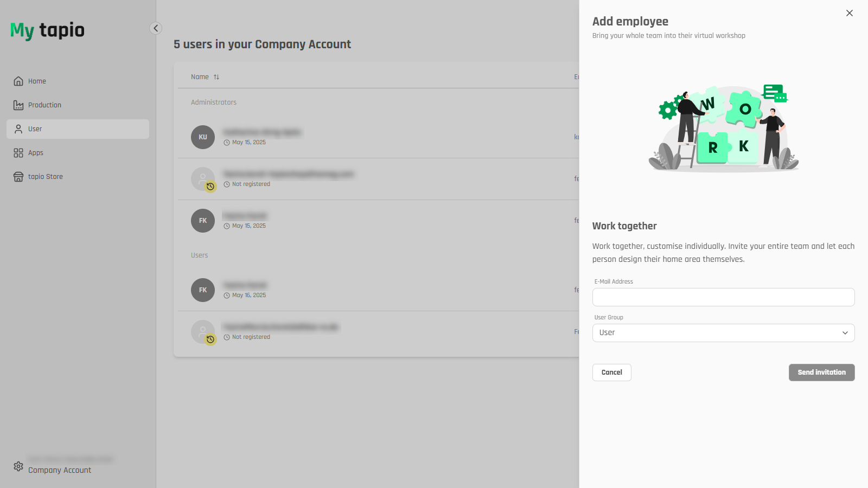Viewport: 868px width, 488px height.
Task: Click pending-invite clock badge on first unregistered admin
Action: tap(210, 187)
